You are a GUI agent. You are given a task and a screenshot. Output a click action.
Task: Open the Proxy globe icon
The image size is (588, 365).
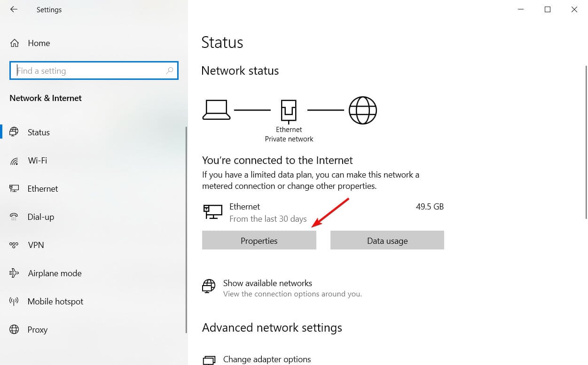(x=14, y=330)
